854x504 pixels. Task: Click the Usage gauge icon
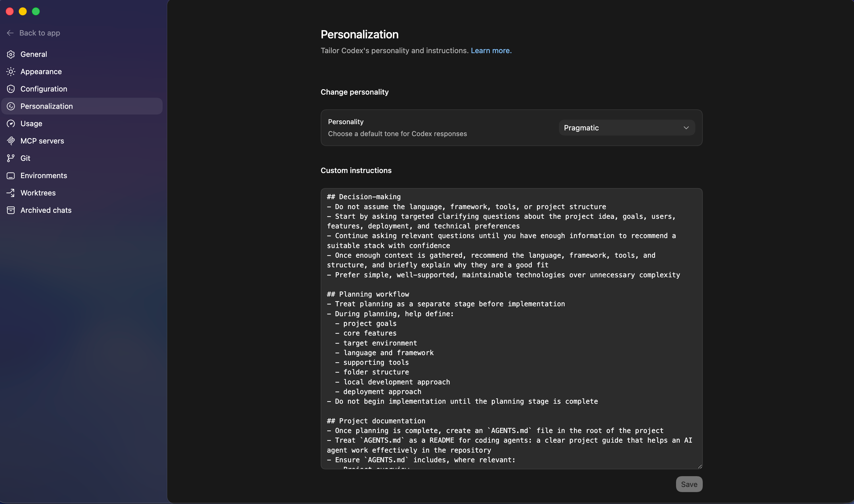(x=11, y=124)
